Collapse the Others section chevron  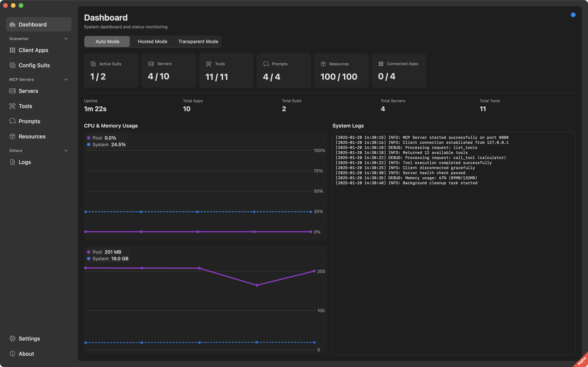[x=66, y=150]
